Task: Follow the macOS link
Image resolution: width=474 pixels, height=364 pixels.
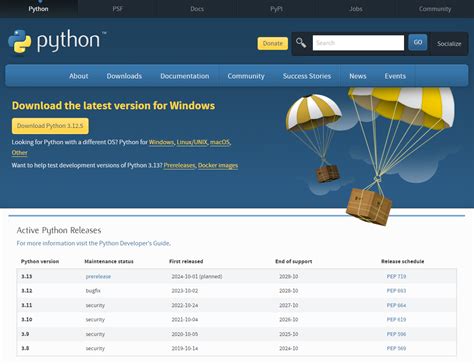Action: coord(220,142)
